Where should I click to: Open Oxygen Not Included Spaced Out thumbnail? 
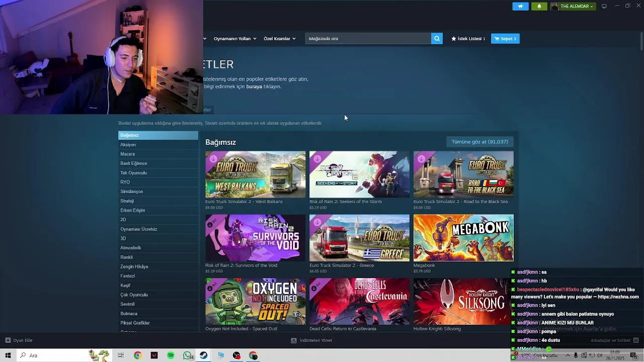pyautogui.click(x=255, y=302)
